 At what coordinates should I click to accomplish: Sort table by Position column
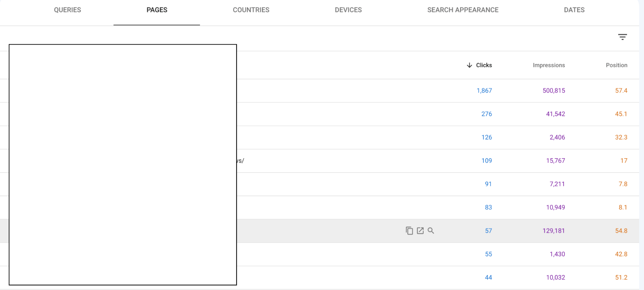[x=616, y=65]
